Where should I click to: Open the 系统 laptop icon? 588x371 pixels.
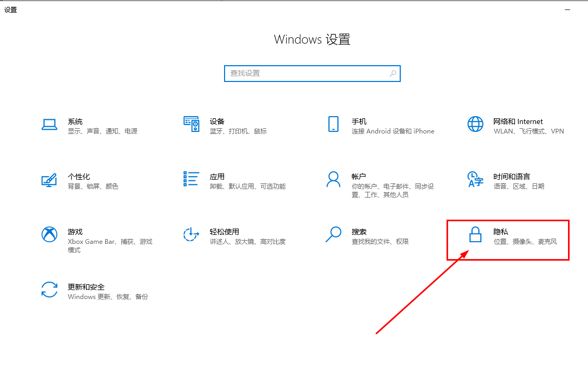point(49,125)
